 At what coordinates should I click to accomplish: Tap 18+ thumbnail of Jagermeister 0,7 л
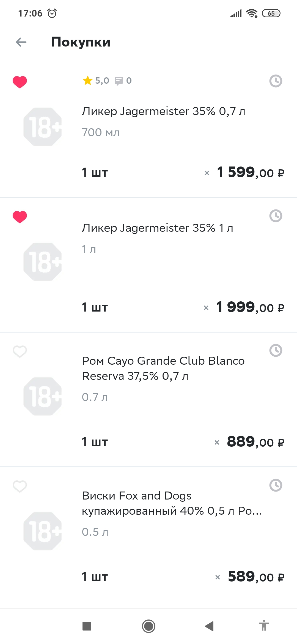coord(43,127)
